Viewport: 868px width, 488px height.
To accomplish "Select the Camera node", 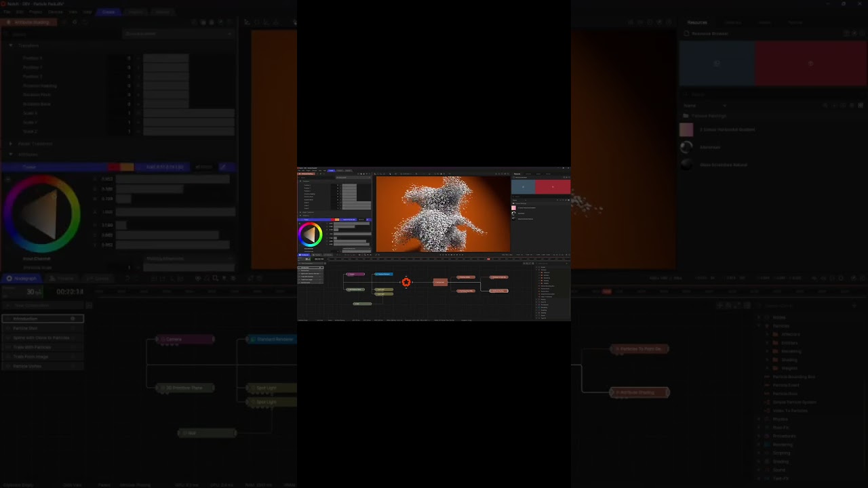I will coord(185,339).
